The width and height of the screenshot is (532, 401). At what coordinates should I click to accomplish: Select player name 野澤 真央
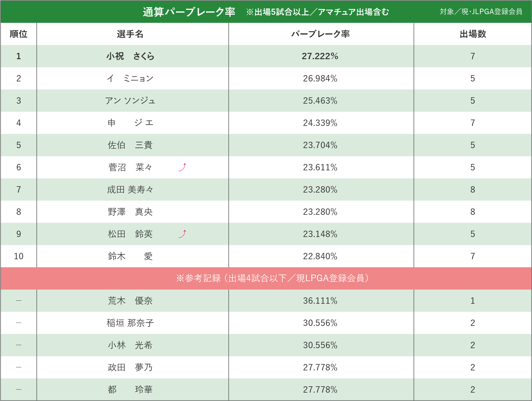tap(130, 212)
